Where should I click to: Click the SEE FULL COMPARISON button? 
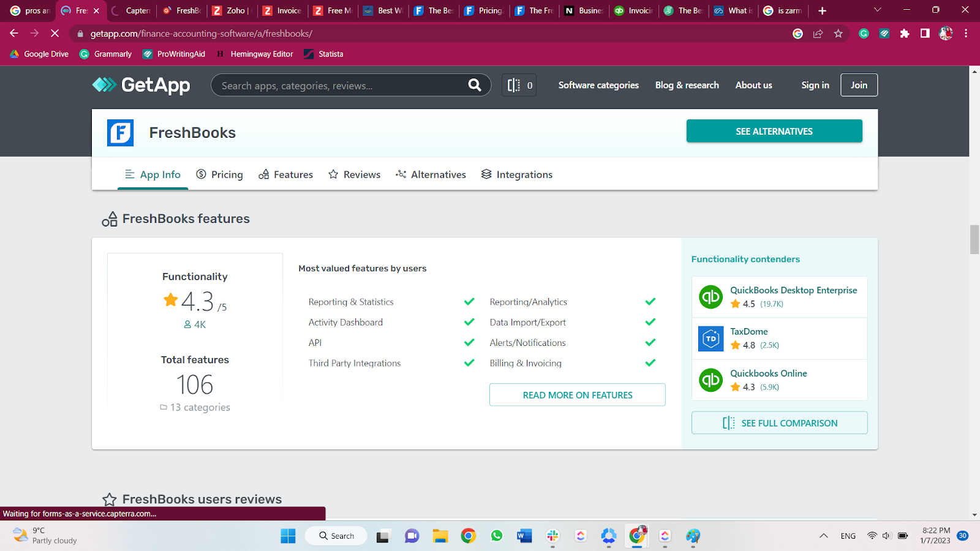780,423
